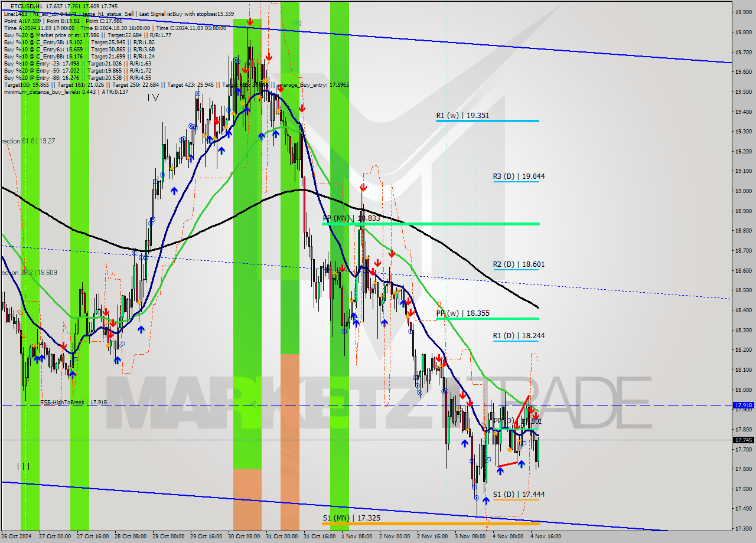The width and height of the screenshot is (756, 543).
Task: Click the 'S1 (MN) | 17.325' support label
Action: click(x=351, y=518)
